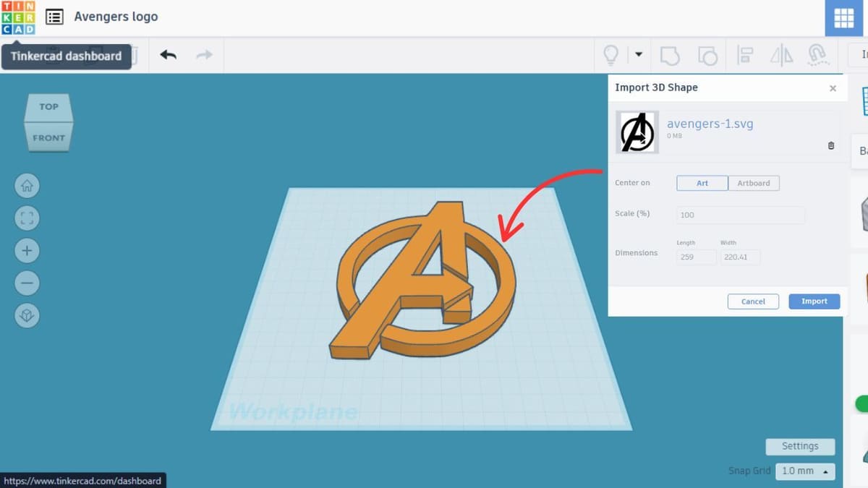Open the Tinkercad logo dashboard link

click(x=18, y=17)
